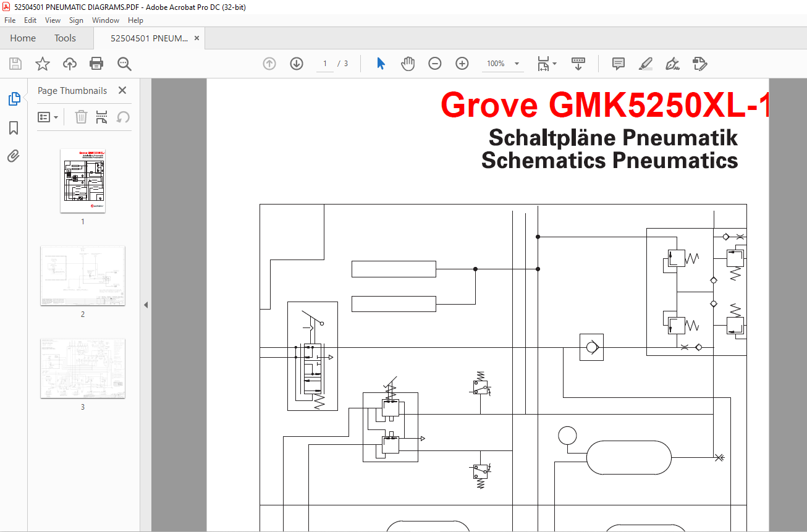Activate the Hand pan tool
Image resolution: width=807 pixels, height=532 pixels.
tap(408, 64)
